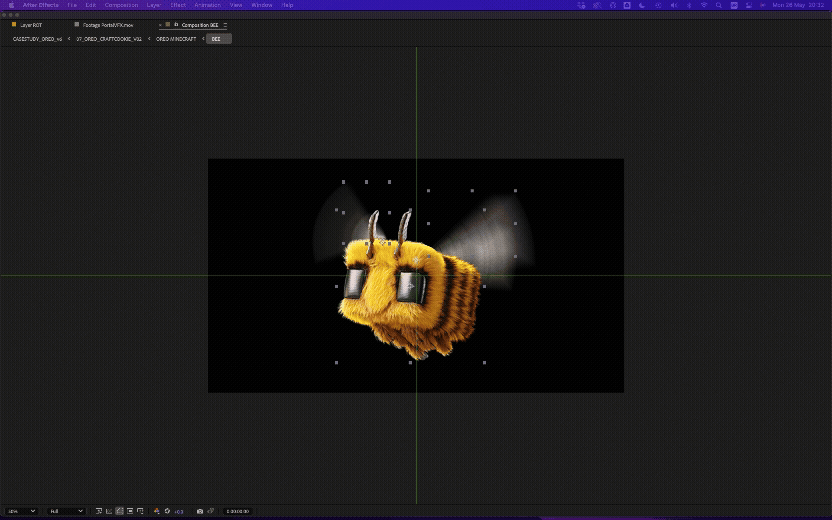This screenshot has height=520, width=832.
Task: Open the Wi-Fi status menu
Action: (704, 5)
